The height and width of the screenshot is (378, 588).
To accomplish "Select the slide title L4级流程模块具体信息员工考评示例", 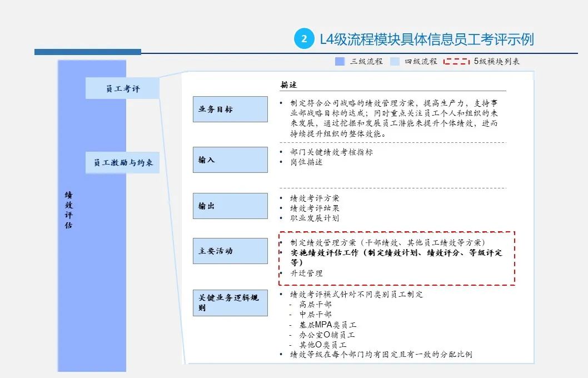I will pos(427,39).
